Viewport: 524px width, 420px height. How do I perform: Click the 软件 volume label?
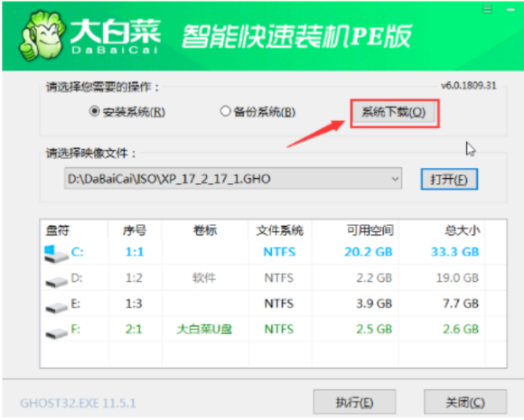point(204,278)
